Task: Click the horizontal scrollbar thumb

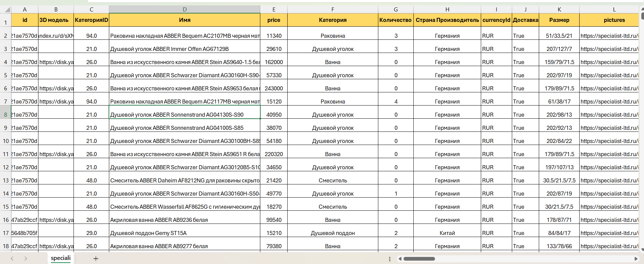Action: (419, 259)
